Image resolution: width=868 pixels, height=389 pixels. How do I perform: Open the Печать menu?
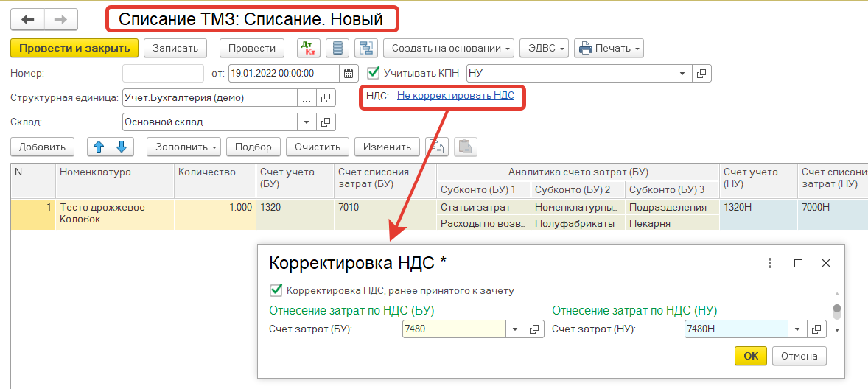click(609, 49)
